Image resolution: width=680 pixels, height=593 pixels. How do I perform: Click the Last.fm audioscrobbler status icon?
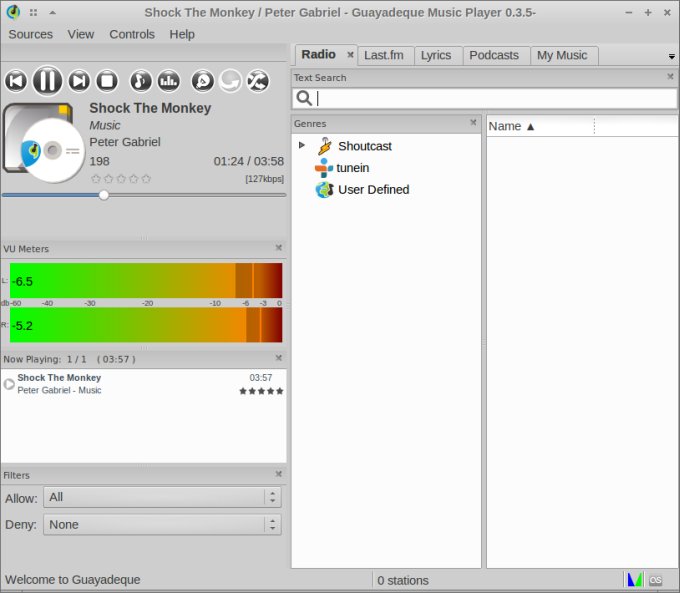coord(656,580)
